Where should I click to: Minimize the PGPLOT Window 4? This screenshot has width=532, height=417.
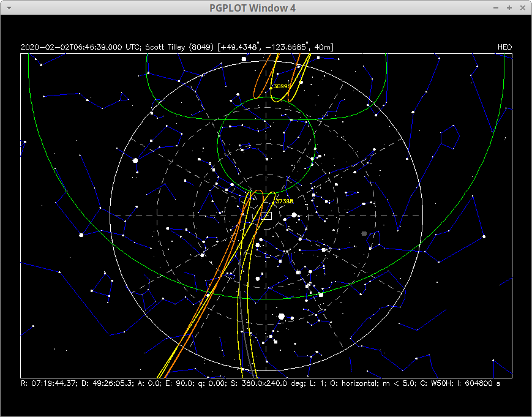tap(496, 8)
